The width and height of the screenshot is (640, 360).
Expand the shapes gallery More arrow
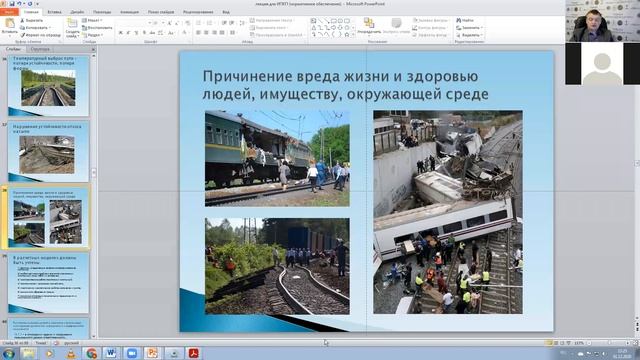353,35
